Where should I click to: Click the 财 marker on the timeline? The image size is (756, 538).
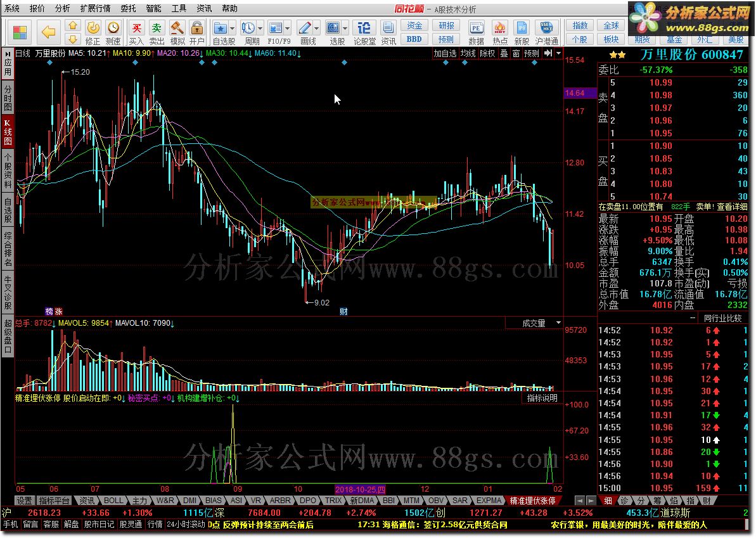click(343, 312)
